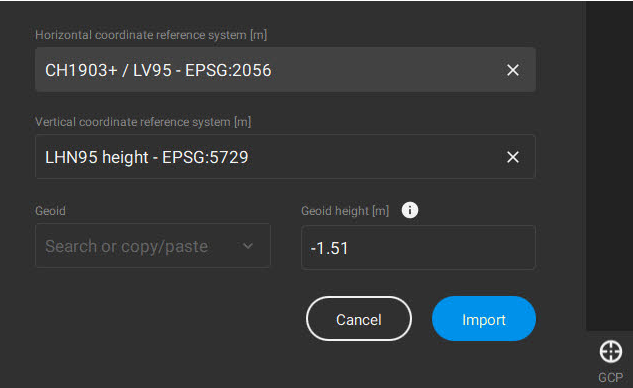Click the GCP label under the crosshair
Image resolution: width=633 pixels, height=388 pixels.
tap(610, 378)
